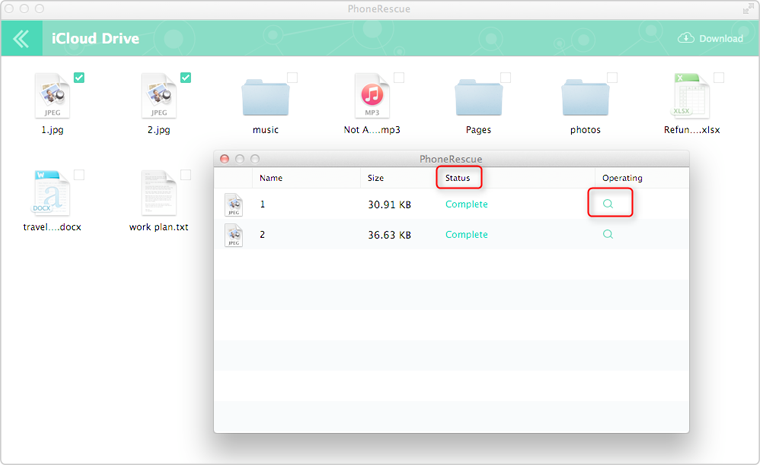Click the back double-chevron button
Viewport: 760px width, 465px height.
coord(21,39)
